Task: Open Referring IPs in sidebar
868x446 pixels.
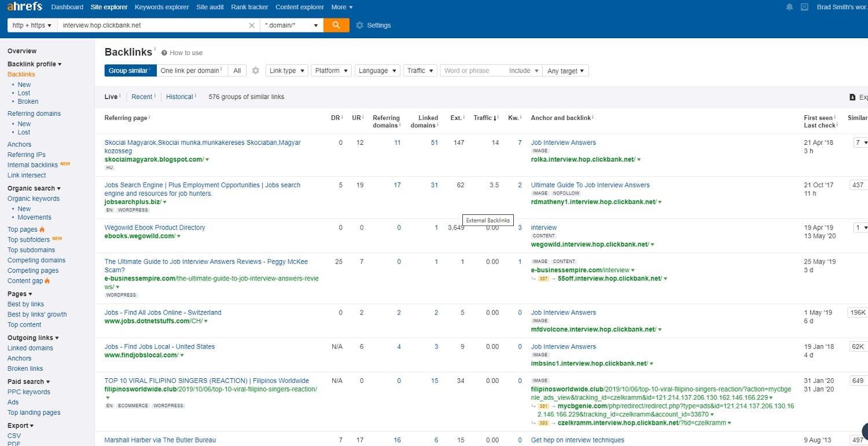Action: pos(26,155)
